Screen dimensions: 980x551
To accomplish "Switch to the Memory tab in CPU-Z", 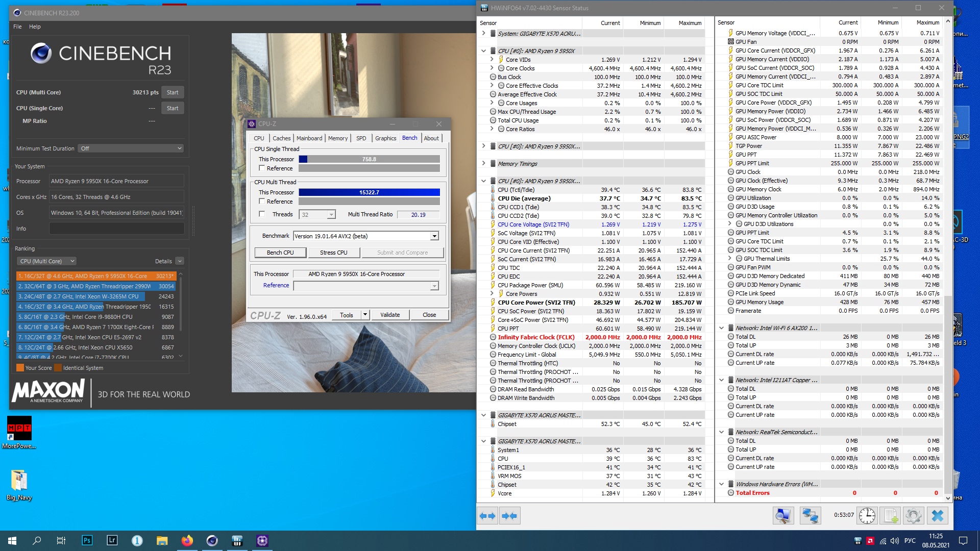I will click(x=337, y=138).
